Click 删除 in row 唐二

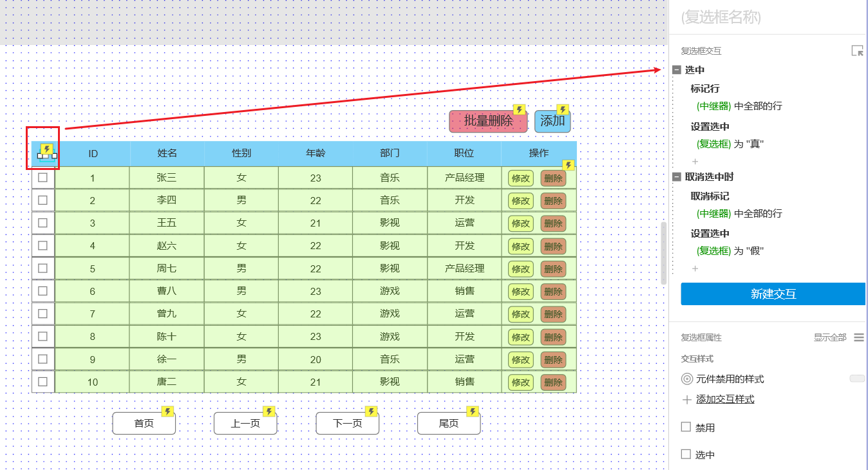point(553,382)
